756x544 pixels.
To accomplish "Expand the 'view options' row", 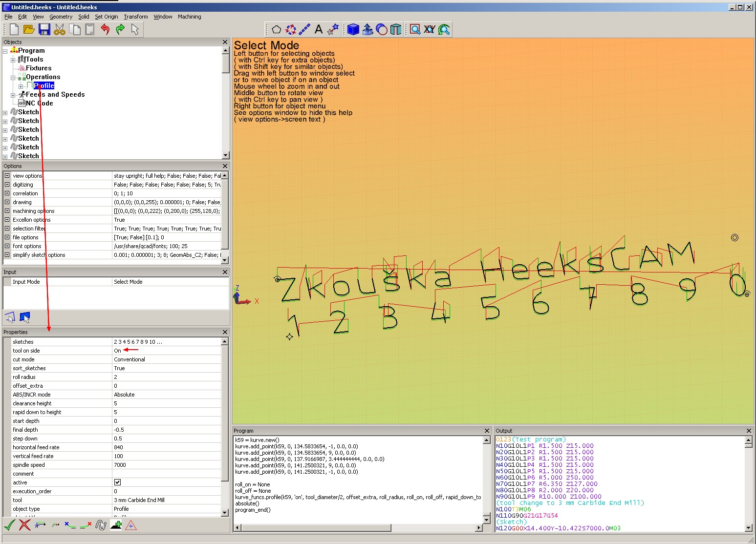I will click(7, 176).
